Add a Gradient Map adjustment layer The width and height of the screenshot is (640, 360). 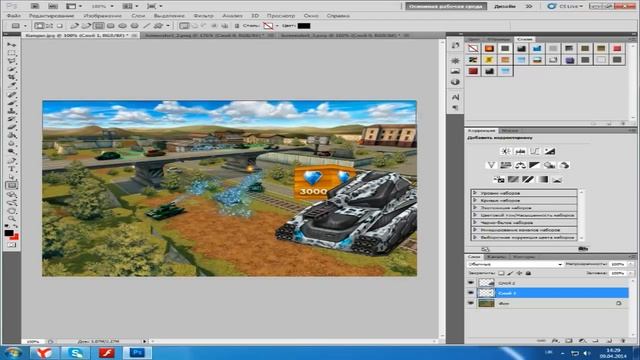tap(542, 179)
